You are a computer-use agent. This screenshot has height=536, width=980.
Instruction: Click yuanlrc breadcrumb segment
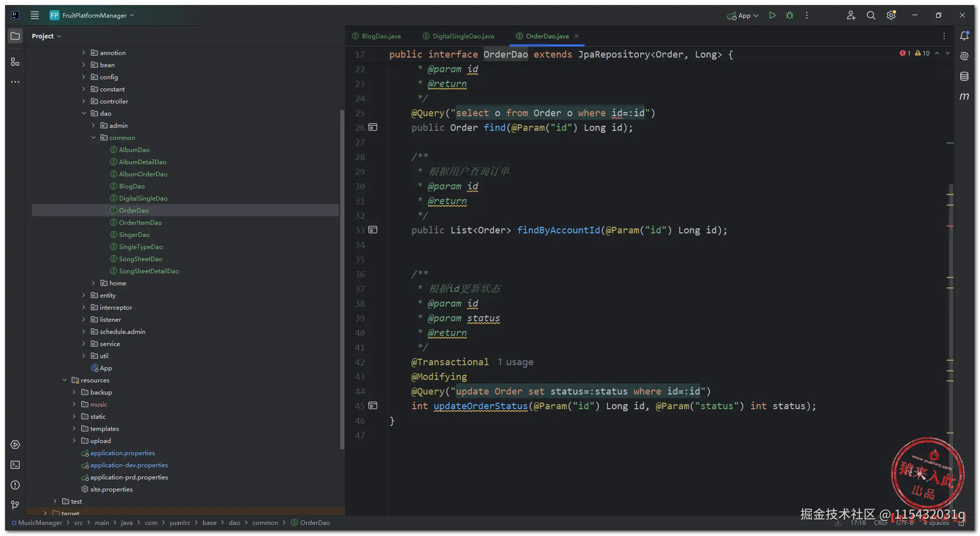tap(180, 522)
